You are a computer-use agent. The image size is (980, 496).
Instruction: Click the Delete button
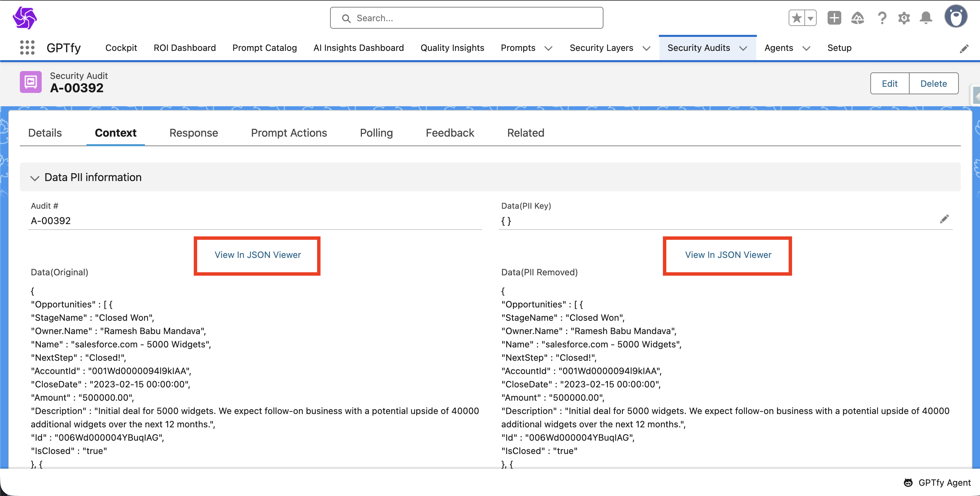point(933,83)
